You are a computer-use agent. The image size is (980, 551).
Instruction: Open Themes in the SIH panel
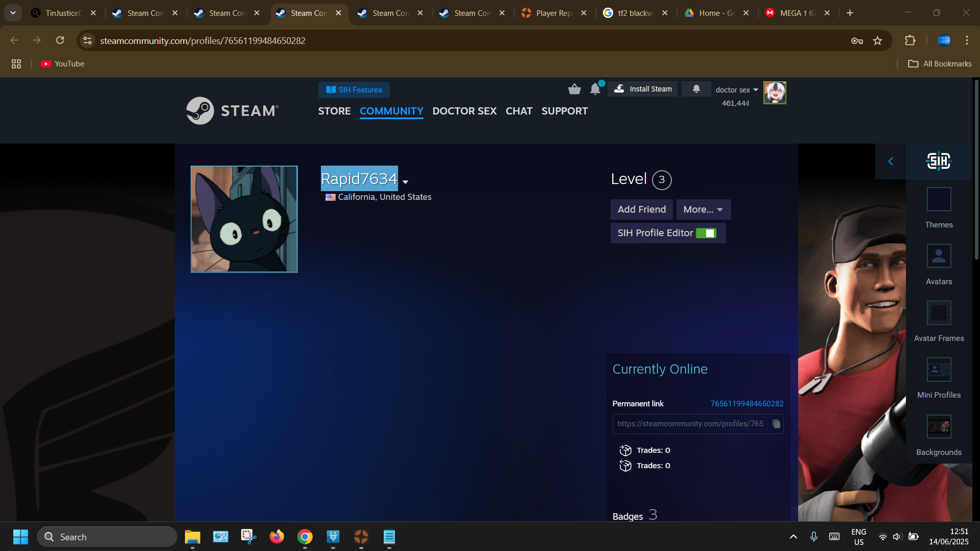coord(939,208)
